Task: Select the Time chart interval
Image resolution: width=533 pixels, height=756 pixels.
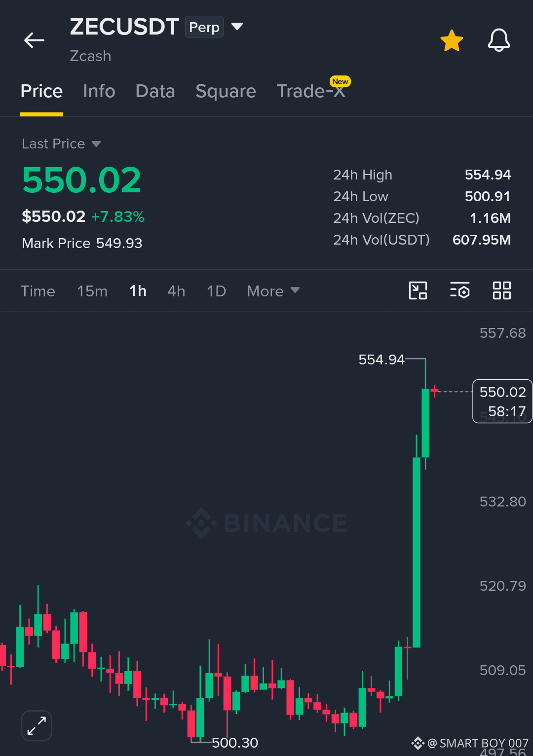Action: click(38, 291)
